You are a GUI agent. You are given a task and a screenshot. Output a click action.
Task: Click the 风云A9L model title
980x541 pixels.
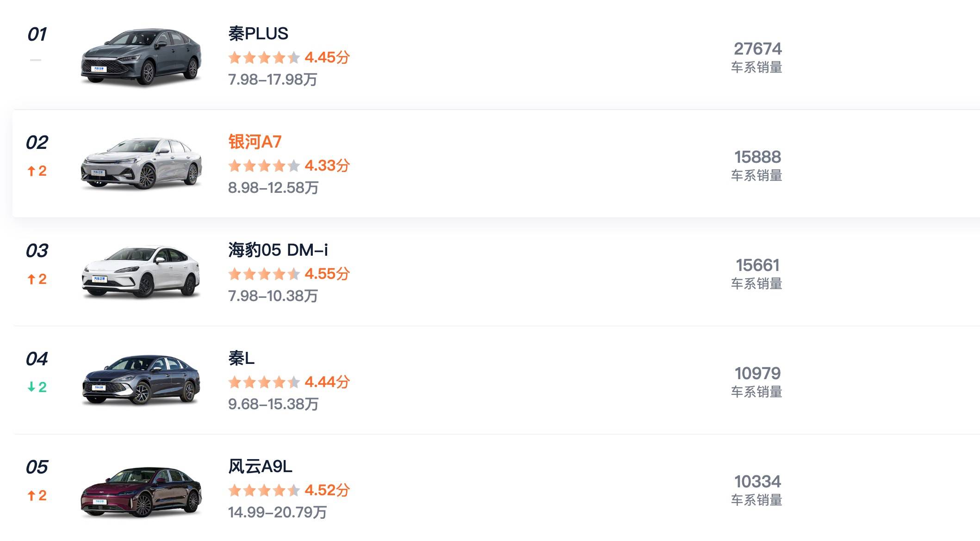[x=260, y=467]
